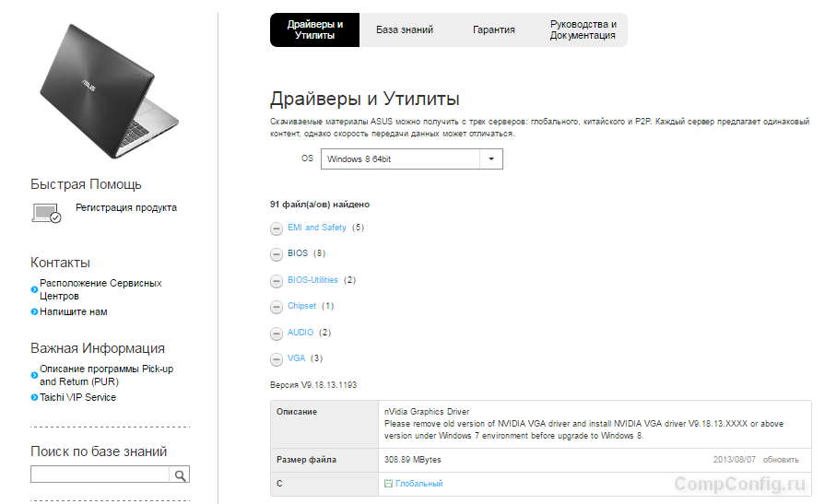Click the knowledge base search field
Image resolution: width=825 pixels, height=504 pixels.
tap(100, 475)
